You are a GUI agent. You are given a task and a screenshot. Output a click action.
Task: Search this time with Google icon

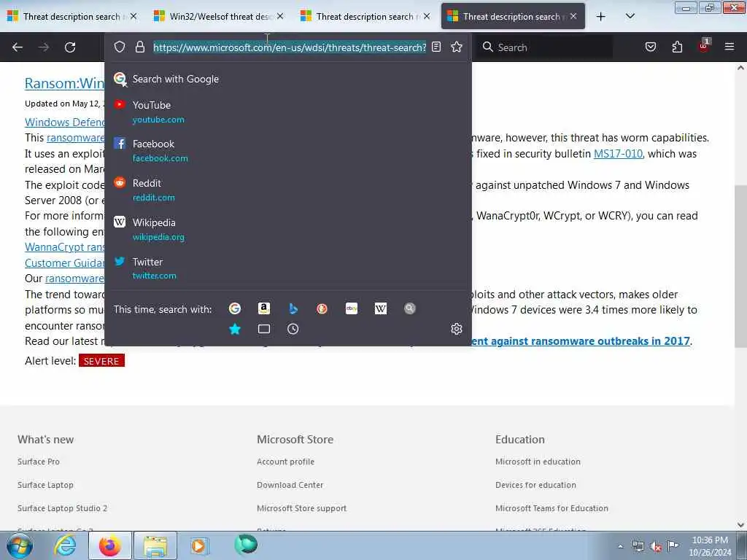pos(235,308)
